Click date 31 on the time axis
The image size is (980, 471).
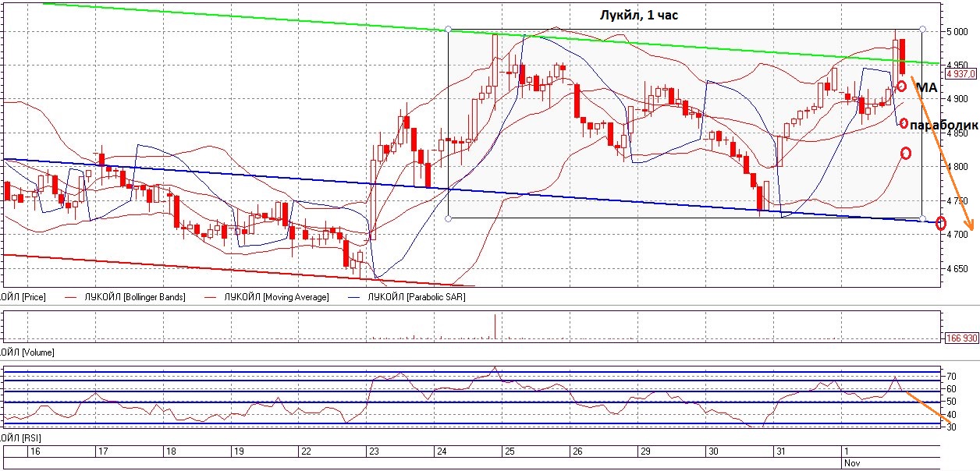click(x=780, y=452)
